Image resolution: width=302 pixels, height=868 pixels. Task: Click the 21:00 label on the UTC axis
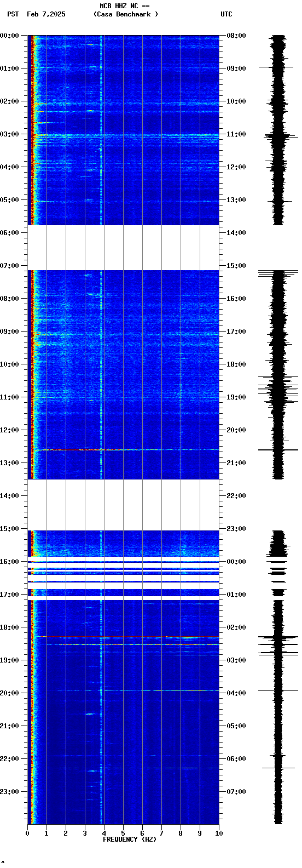tap(236, 463)
